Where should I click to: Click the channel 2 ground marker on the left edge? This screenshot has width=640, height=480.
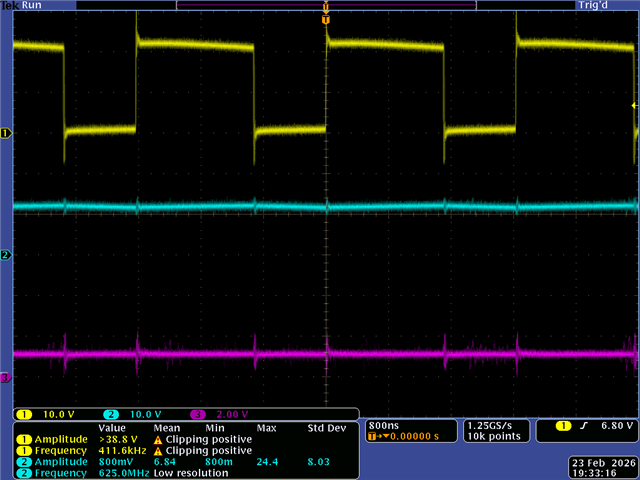6,255
